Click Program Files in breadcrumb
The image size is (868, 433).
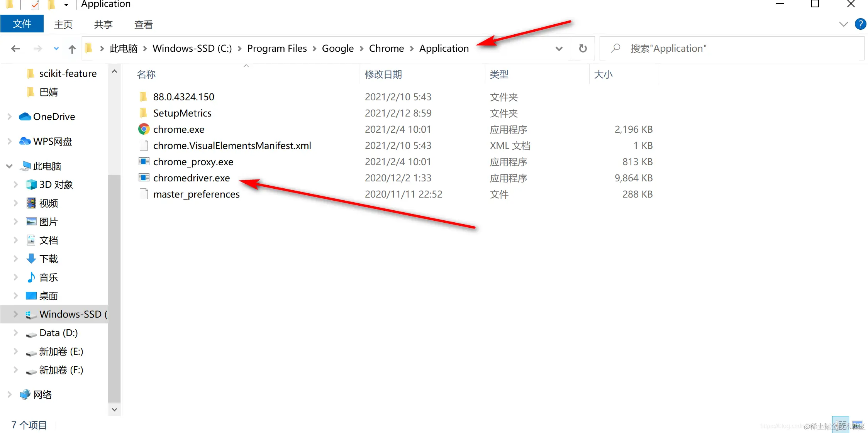point(277,48)
